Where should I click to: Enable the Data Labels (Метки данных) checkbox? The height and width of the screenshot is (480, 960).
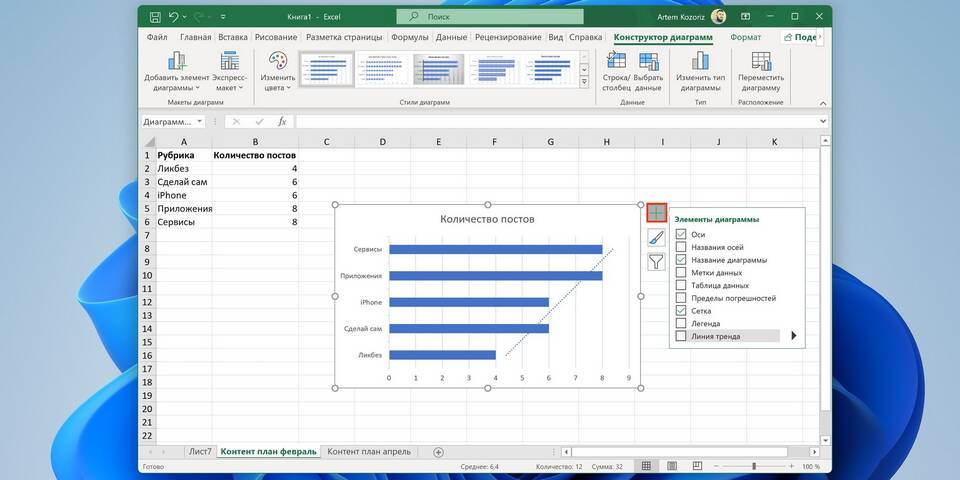[681, 272]
